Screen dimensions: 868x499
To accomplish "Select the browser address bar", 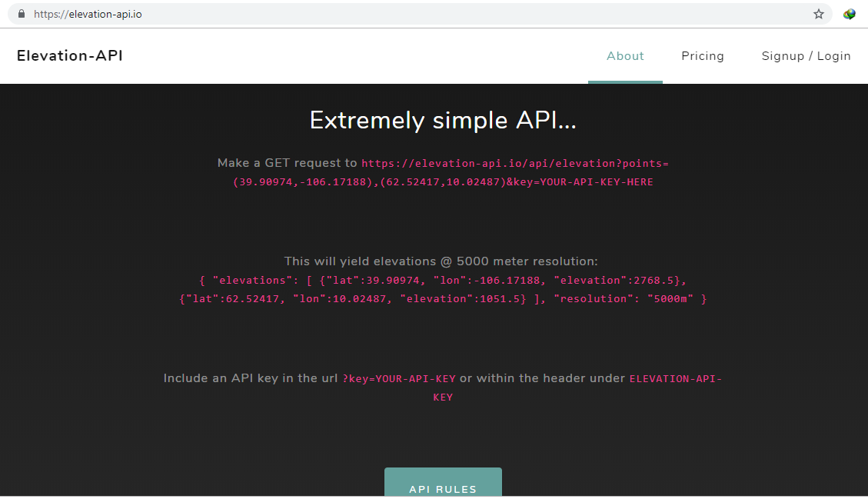I will tap(308, 13).
